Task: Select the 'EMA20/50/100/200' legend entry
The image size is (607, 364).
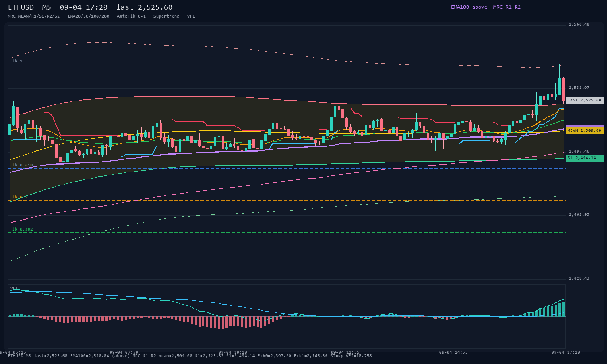Action: 88,16
